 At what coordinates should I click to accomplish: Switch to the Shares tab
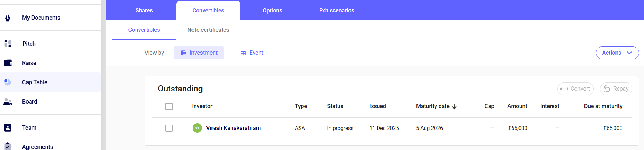(x=144, y=11)
